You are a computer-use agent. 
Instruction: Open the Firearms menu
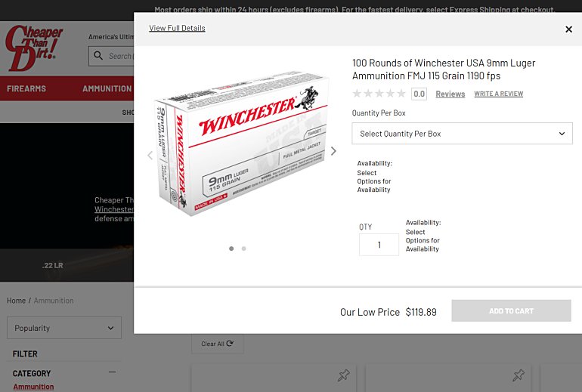tap(26, 88)
